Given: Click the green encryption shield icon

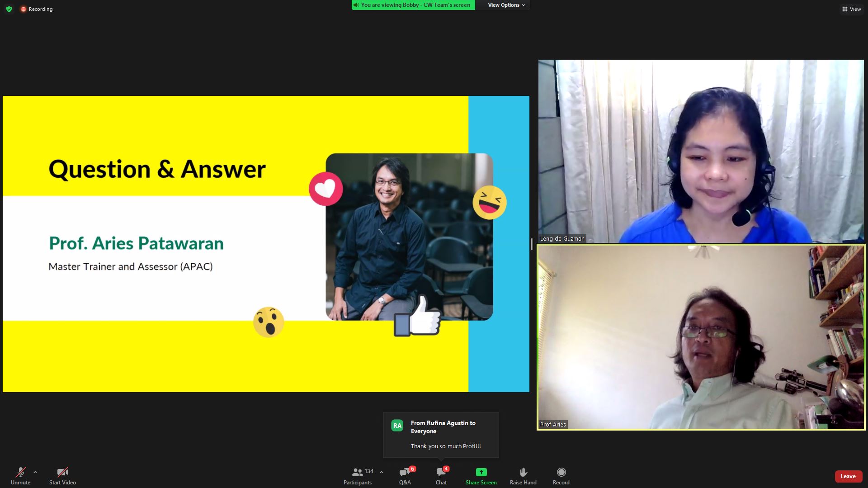Looking at the screenshot, I should pos(9,9).
